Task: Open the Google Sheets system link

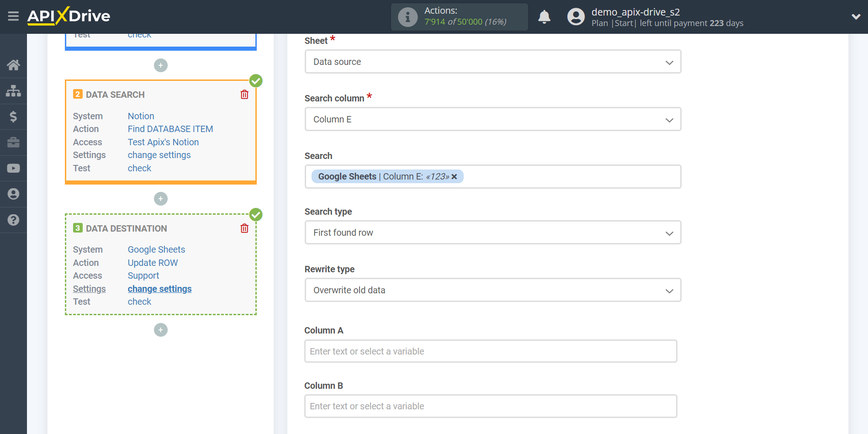Action: point(156,249)
